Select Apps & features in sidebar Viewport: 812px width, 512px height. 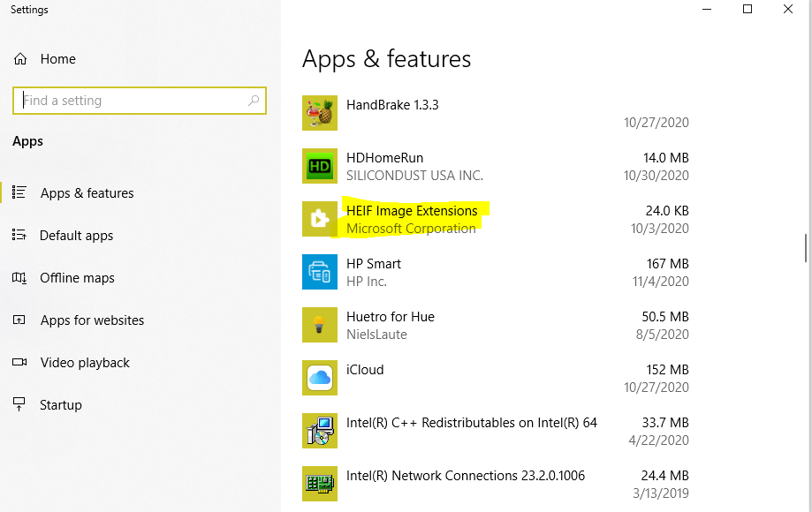click(x=87, y=193)
